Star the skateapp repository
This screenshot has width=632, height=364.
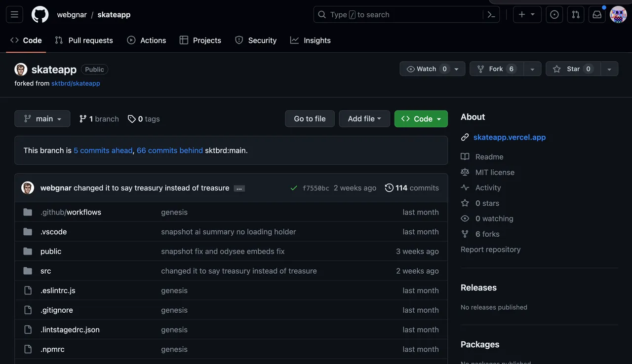pos(573,69)
